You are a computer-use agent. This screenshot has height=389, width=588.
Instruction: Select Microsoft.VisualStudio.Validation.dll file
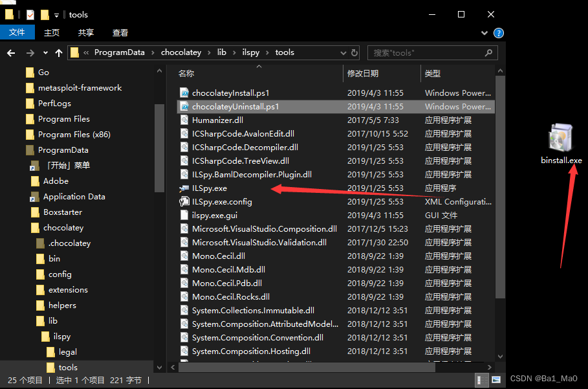(259, 242)
